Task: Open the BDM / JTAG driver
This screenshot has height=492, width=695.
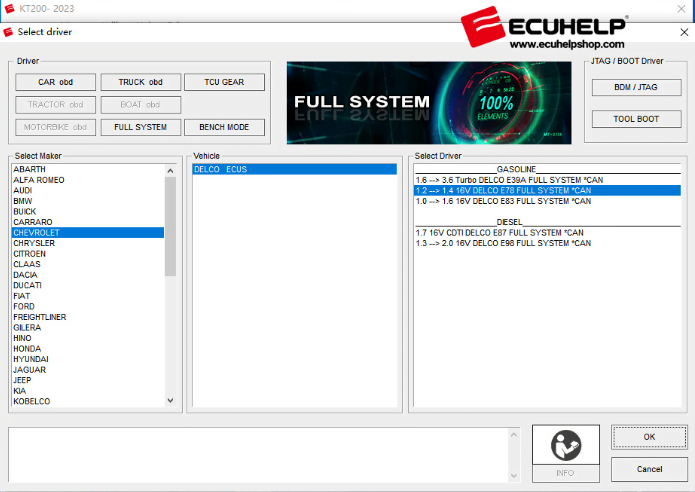Action: pyautogui.click(x=636, y=87)
